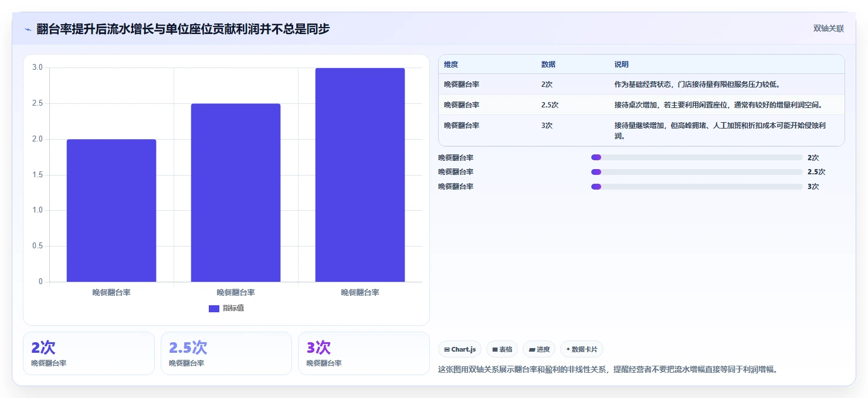The width and height of the screenshot is (868, 398).
Task: Click the note starting 接待量继续增加
Action: coord(720,131)
